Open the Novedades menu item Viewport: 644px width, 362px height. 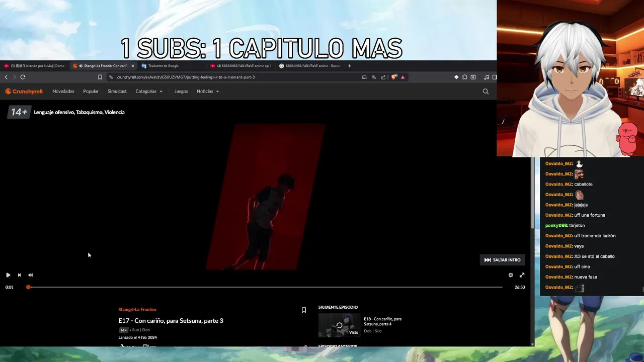tap(63, 92)
